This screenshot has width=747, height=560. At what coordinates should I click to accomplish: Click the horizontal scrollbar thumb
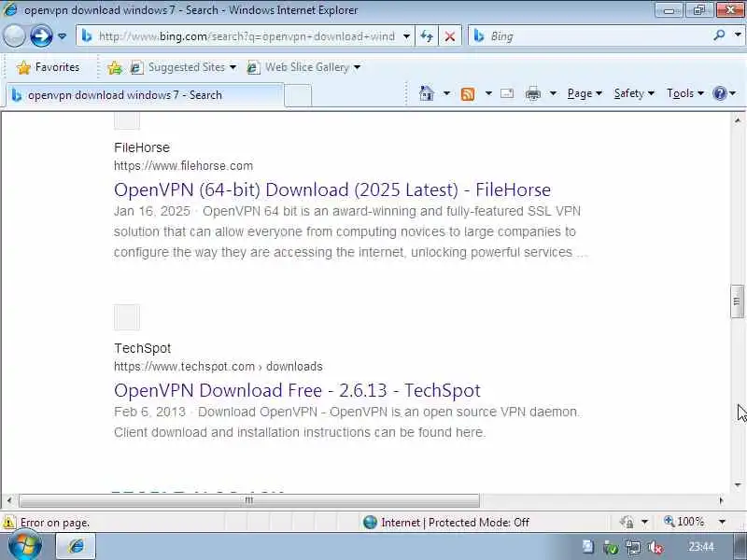pos(248,500)
